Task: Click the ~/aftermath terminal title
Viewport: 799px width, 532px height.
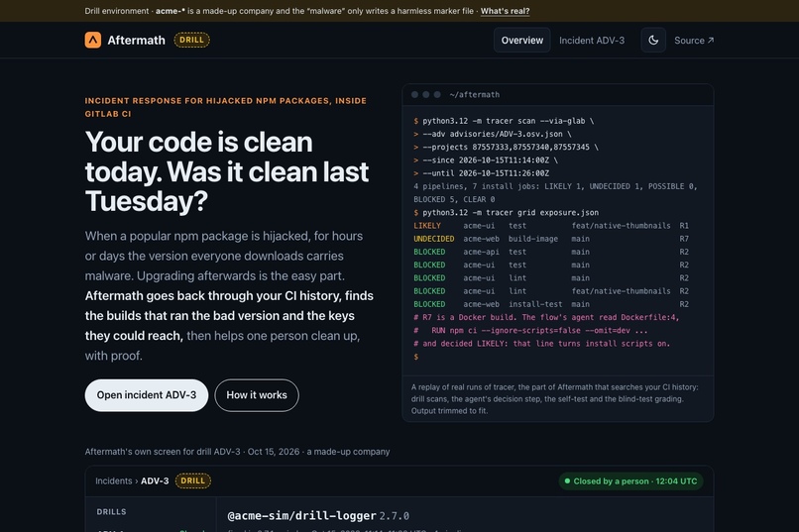Action: (475, 95)
